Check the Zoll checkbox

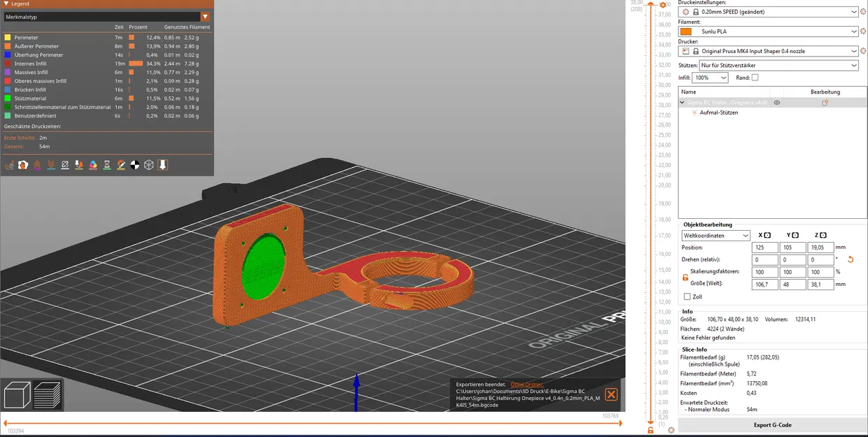pos(687,296)
